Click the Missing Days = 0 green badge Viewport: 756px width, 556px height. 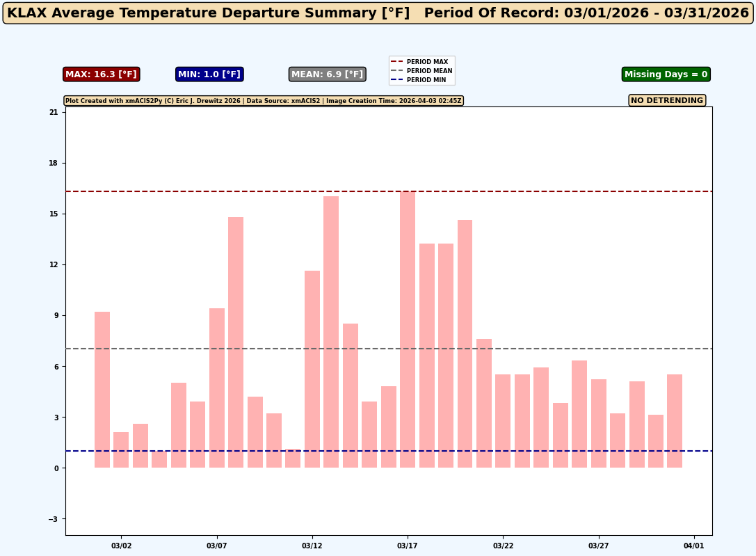point(666,74)
